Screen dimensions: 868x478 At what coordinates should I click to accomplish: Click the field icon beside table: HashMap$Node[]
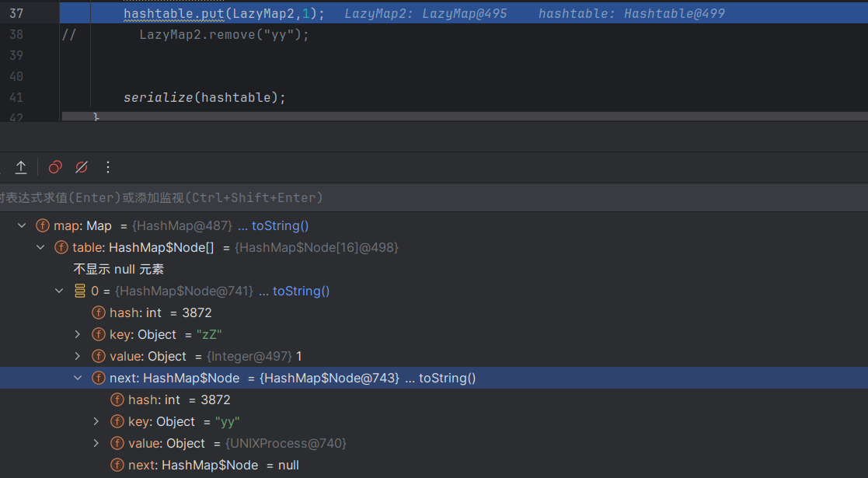click(x=61, y=247)
